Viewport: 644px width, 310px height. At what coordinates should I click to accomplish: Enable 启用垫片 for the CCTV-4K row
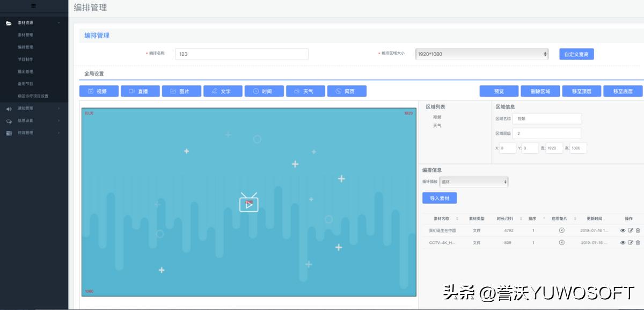coord(562,242)
